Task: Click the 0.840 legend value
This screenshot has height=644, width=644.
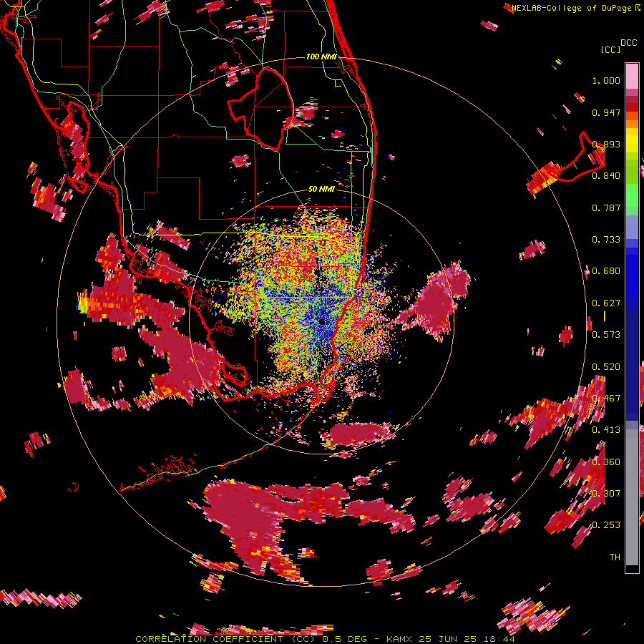Action: (x=606, y=176)
